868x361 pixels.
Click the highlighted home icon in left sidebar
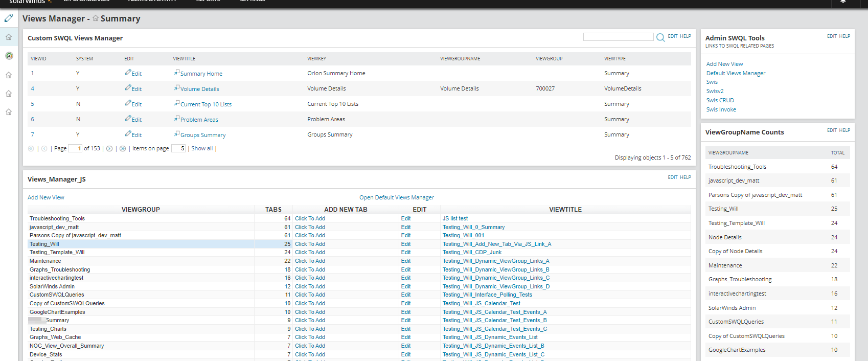[9, 37]
